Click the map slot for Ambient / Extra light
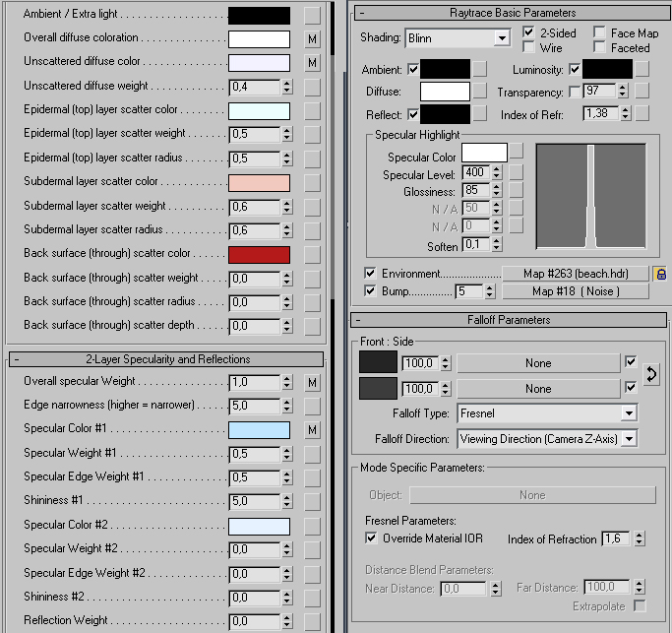 point(312,16)
